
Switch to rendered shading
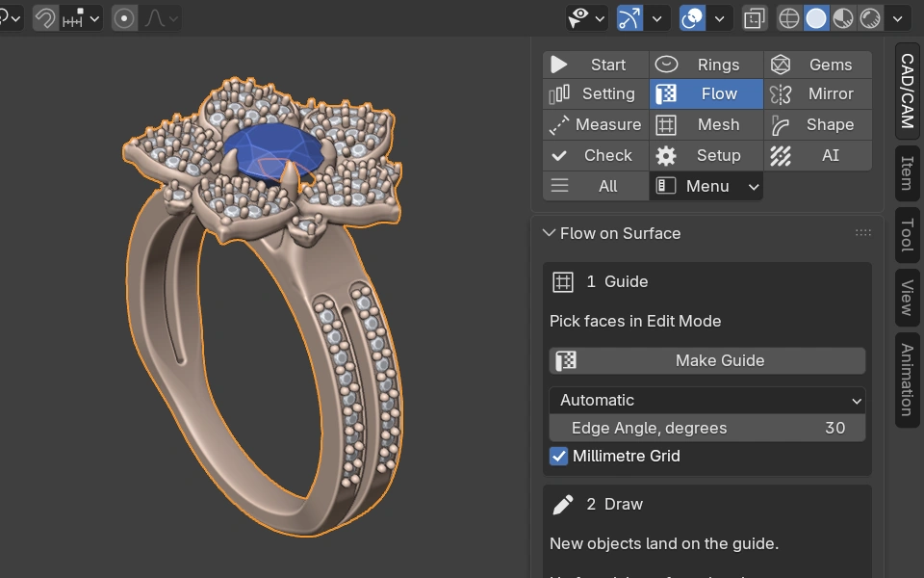pos(870,18)
